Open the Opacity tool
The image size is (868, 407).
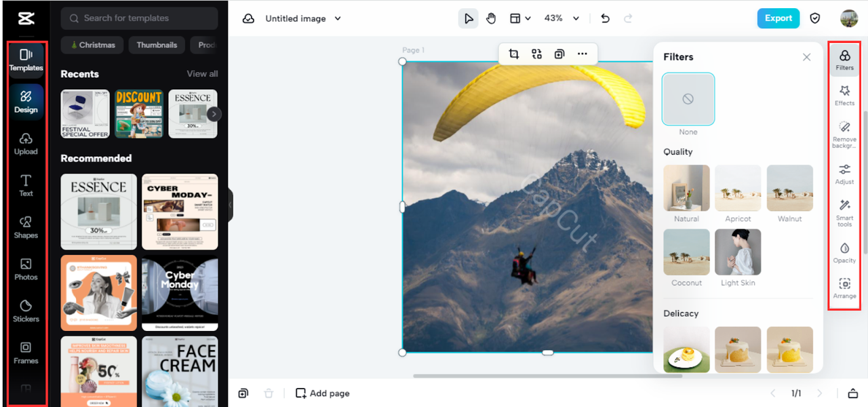click(x=844, y=252)
